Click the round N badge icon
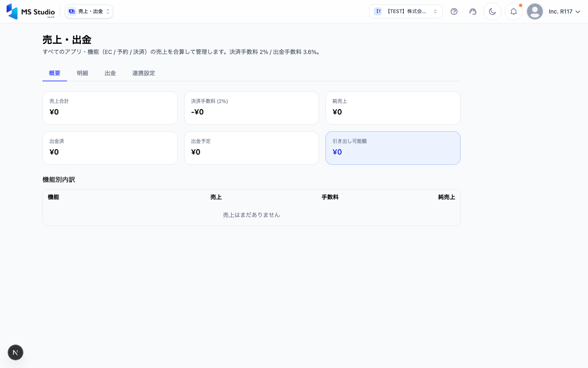The height and width of the screenshot is (368, 588). coord(16,352)
